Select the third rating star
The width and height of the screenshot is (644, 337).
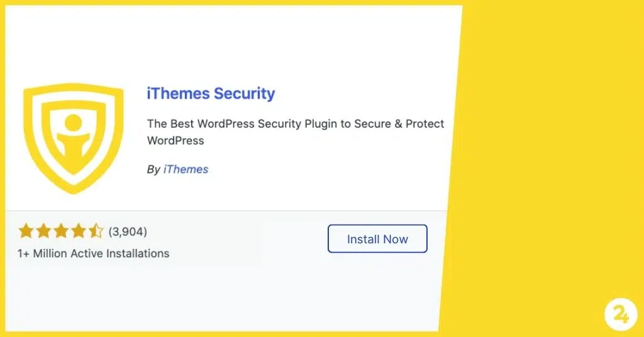61,231
